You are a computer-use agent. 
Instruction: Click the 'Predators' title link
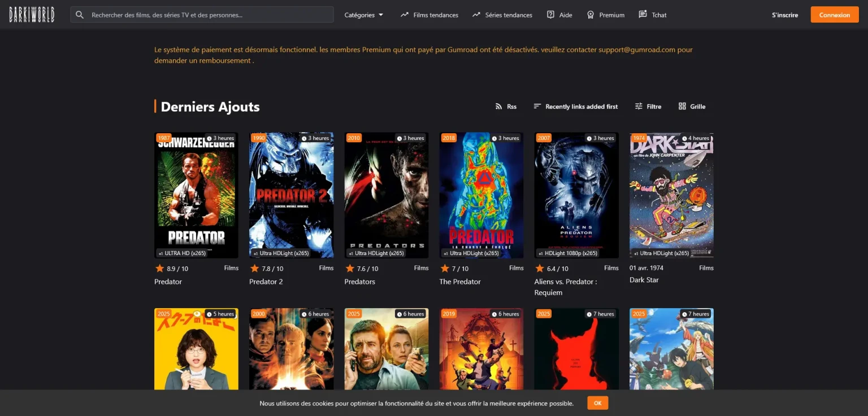click(x=360, y=282)
